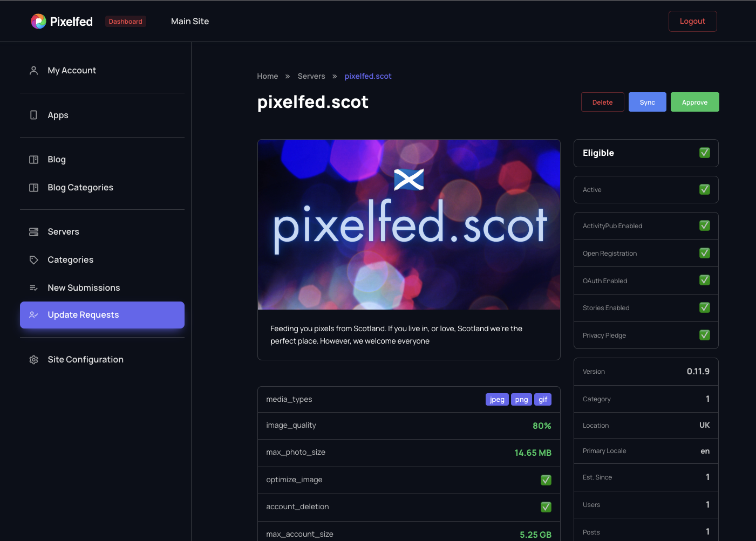756x541 pixels.
Task: Click the ActivityPub Enabled checkmark
Action: pyautogui.click(x=705, y=225)
